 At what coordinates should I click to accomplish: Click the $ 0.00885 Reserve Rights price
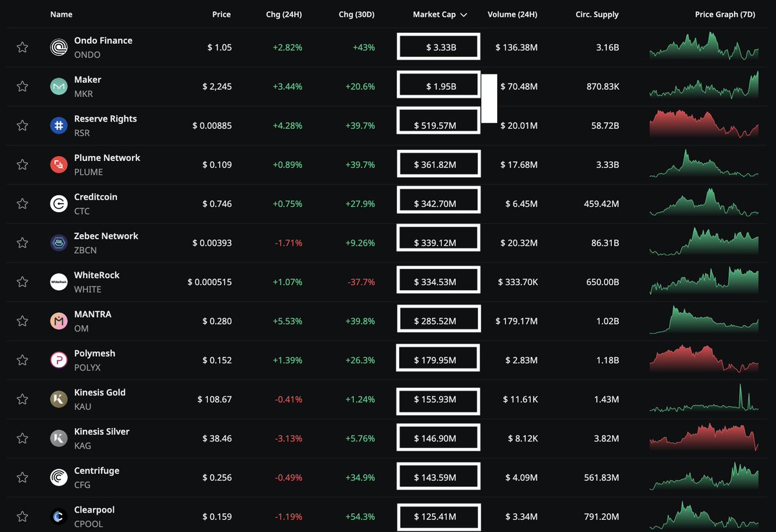(212, 125)
